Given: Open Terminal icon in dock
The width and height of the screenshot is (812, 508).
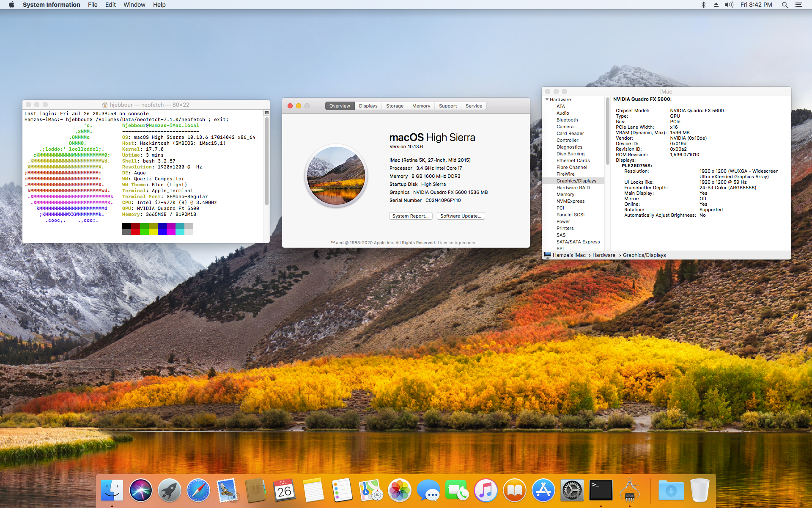Looking at the screenshot, I should (x=601, y=490).
